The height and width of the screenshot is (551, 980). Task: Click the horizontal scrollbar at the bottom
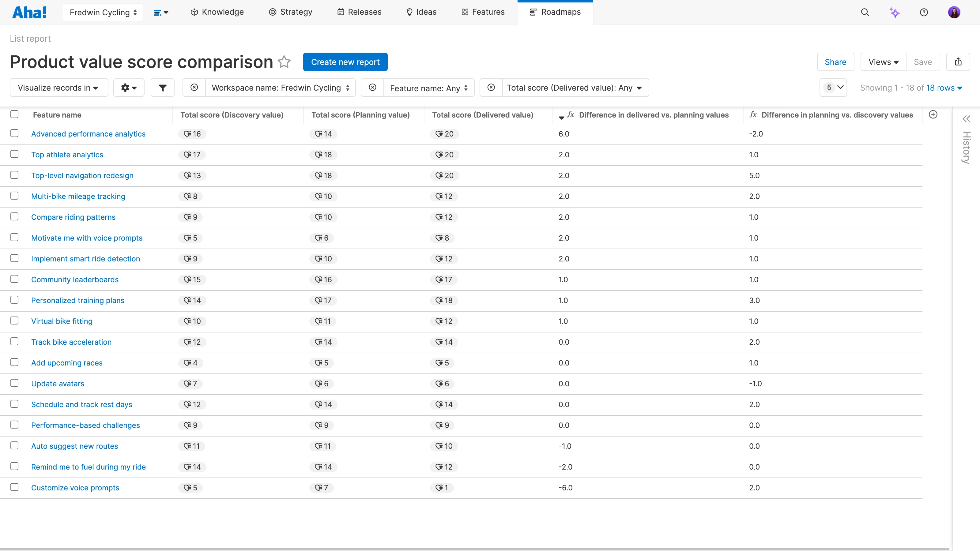pos(474,549)
